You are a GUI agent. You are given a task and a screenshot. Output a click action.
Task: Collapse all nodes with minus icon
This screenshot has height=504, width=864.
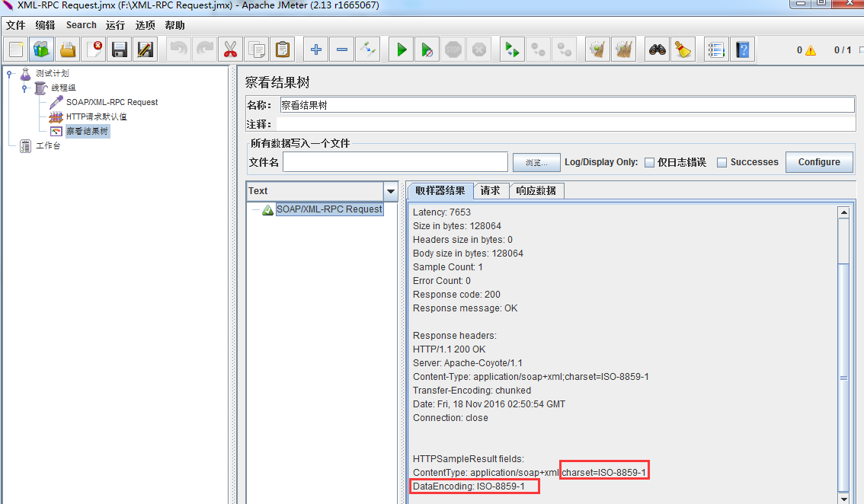pos(341,49)
